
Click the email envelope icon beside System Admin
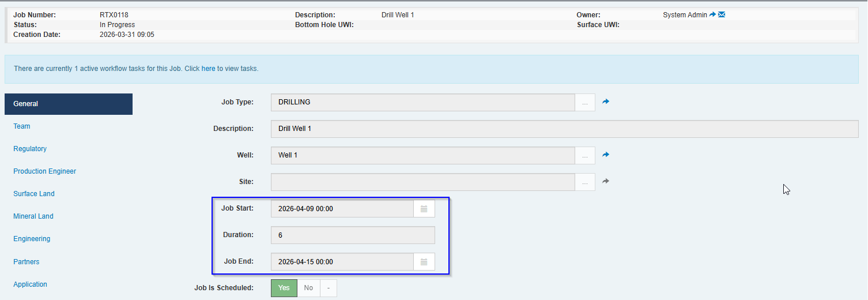click(722, 14)
